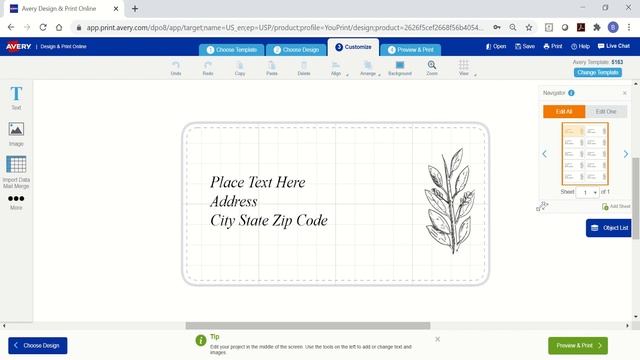Click the Paste toolbar icon

tap(272, 68)
